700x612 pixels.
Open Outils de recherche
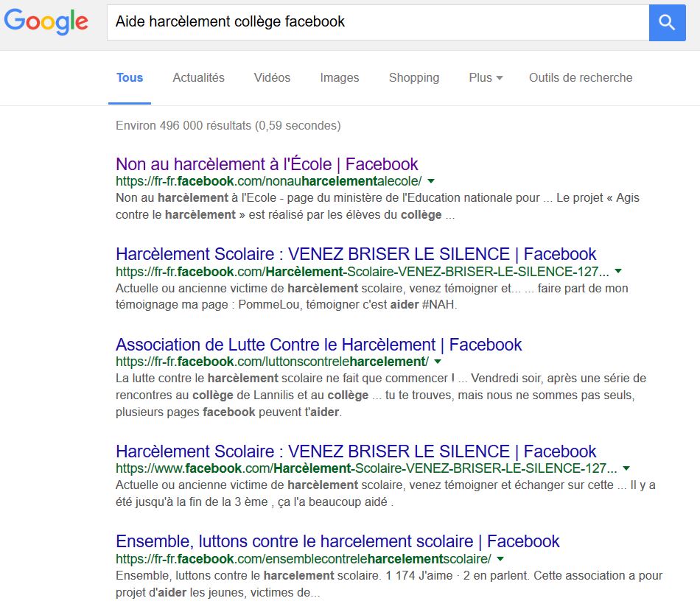click(580, 78)
